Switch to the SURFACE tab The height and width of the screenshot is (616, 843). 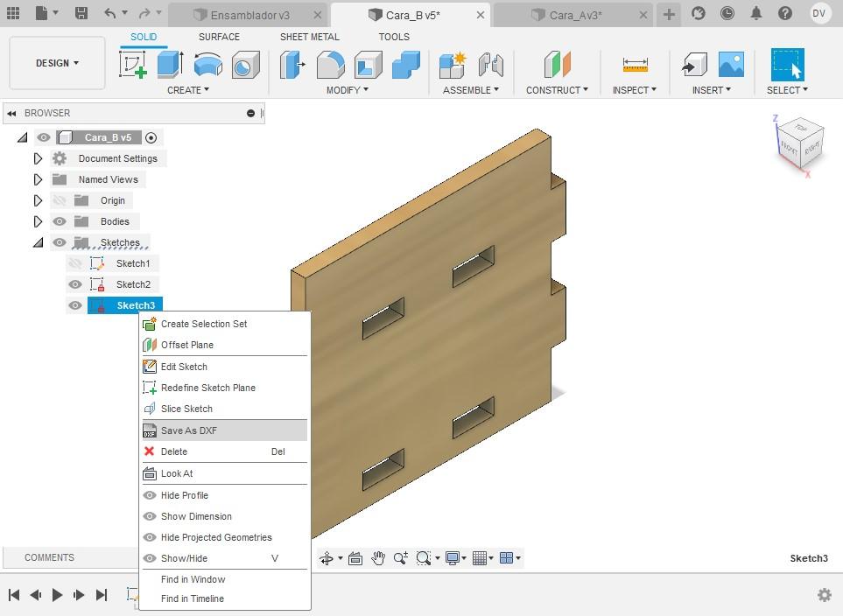220,37
